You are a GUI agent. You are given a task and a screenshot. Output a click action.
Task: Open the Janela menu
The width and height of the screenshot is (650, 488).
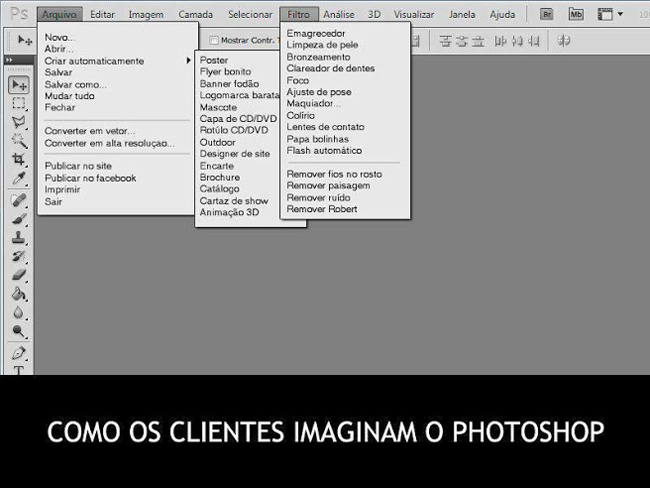coord(462,15)
